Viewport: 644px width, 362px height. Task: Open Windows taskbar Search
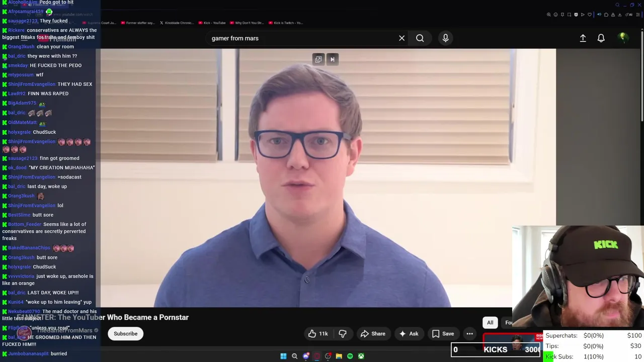pyautogui.click(x=295, y=356)
